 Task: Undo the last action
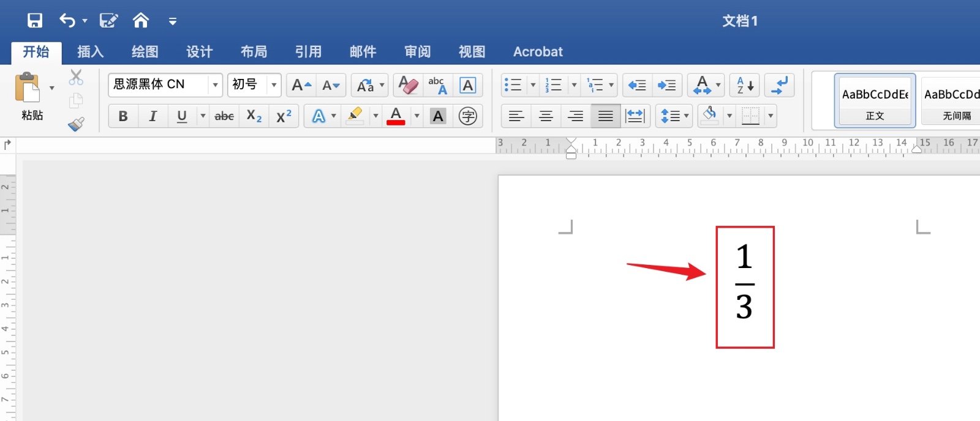coord(67,21)
